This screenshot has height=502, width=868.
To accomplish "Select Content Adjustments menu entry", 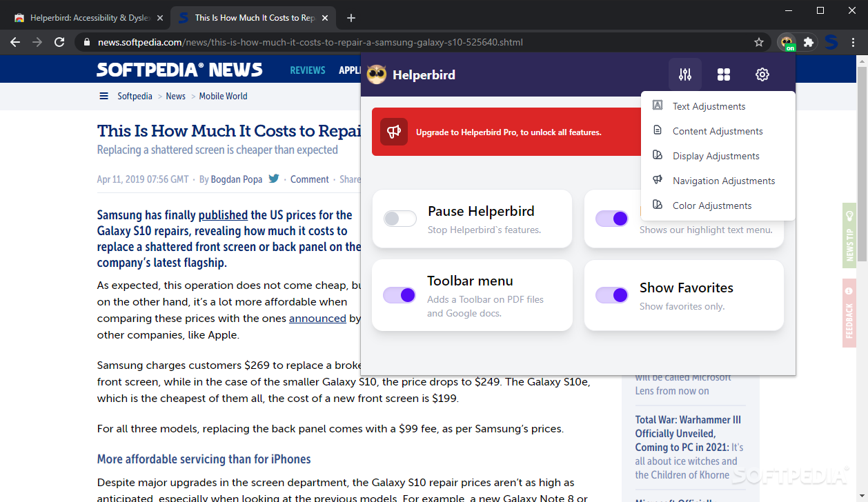I will coord(718,131).
